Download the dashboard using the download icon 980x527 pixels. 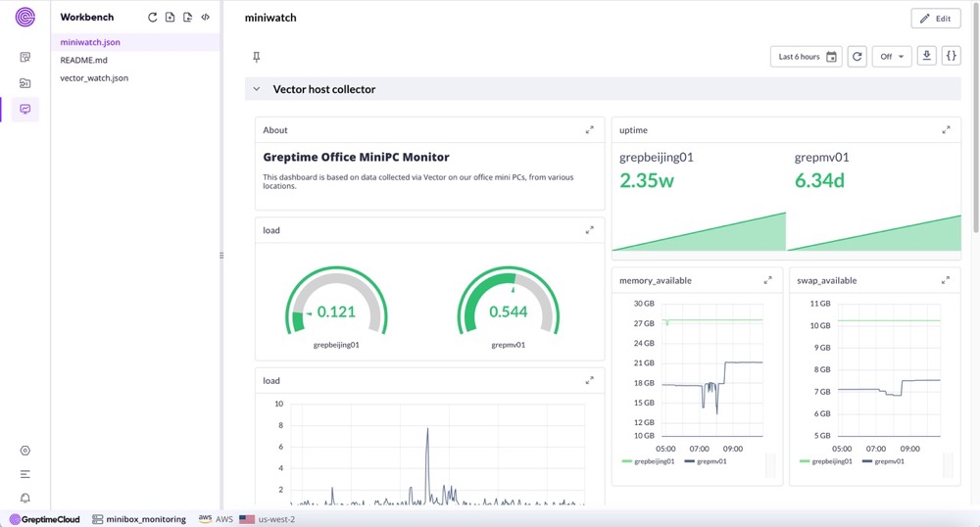[x=926, y=56]
